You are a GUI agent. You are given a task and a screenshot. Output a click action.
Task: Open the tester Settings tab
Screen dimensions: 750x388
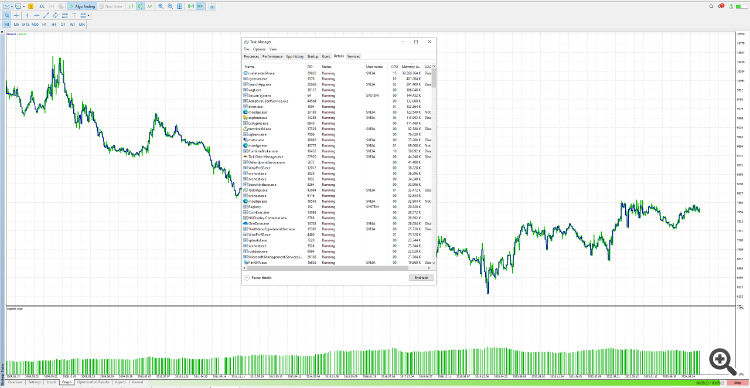34,382
